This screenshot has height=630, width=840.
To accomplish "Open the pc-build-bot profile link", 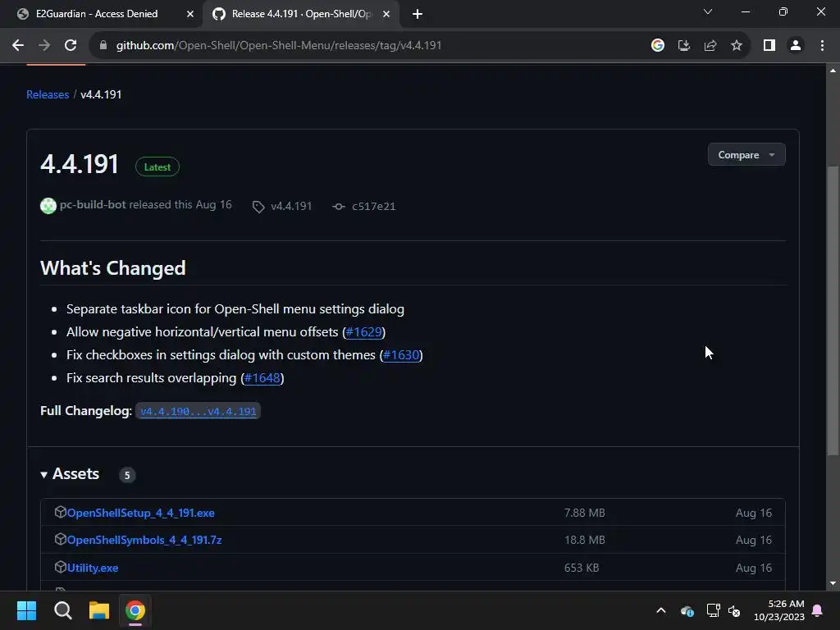I will pyautogui.click(x=93, y=204).
